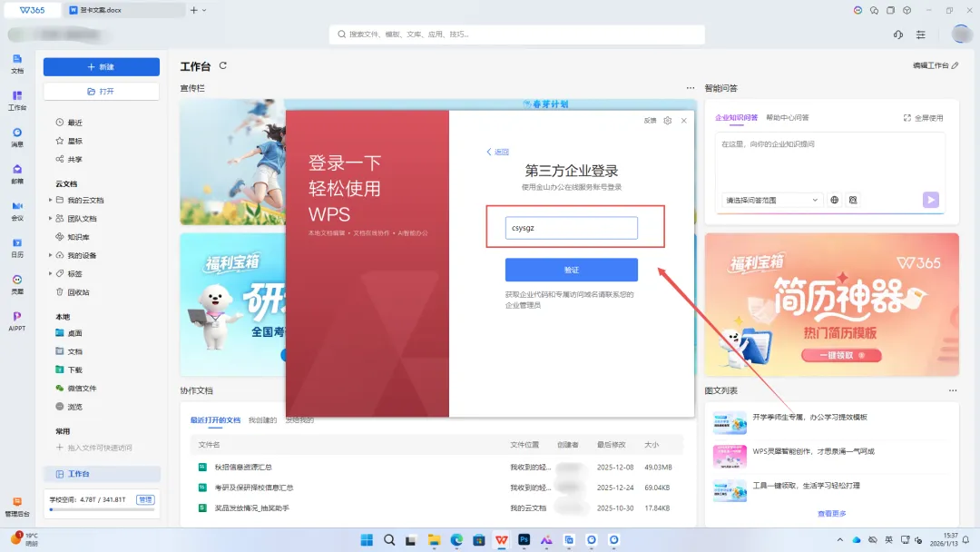Select 星标 in the sidebar
The height and width of the screenshot is (552, 980).
[x=75, y=142]
